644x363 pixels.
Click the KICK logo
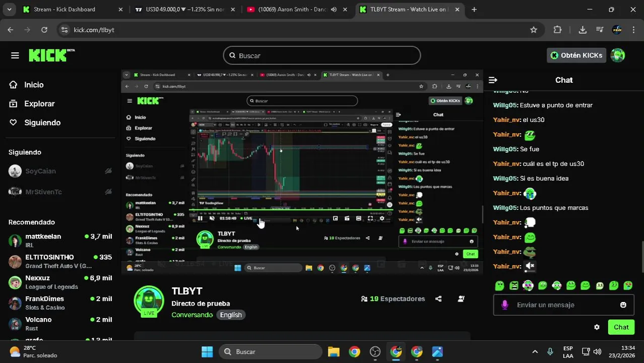(x=51, y=55)
